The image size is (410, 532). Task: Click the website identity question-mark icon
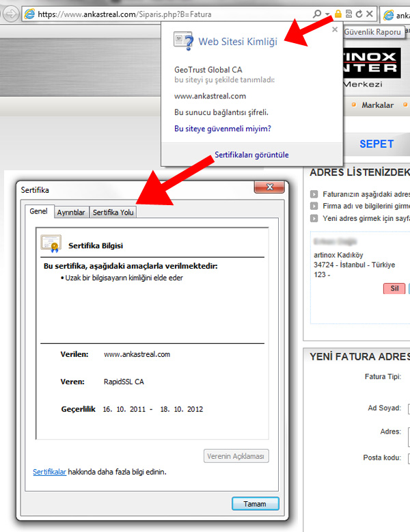click(x=183, y=41)
